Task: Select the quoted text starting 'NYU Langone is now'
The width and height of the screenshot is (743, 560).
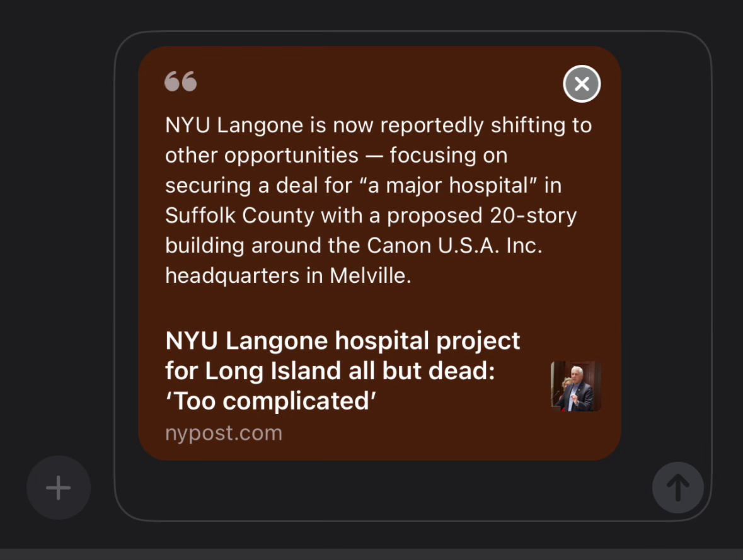Action: (378, 200)
